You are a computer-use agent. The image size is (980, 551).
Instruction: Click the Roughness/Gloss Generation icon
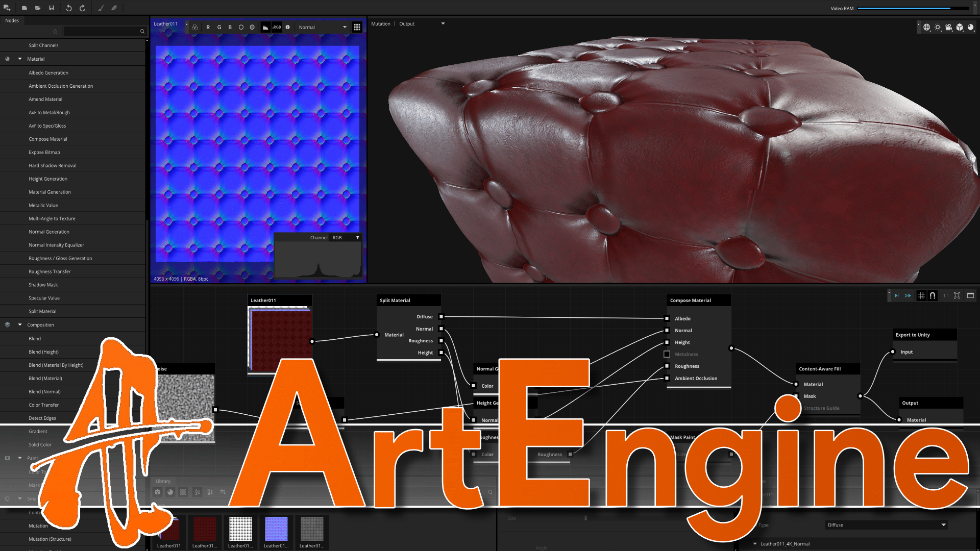coord(60,258)
